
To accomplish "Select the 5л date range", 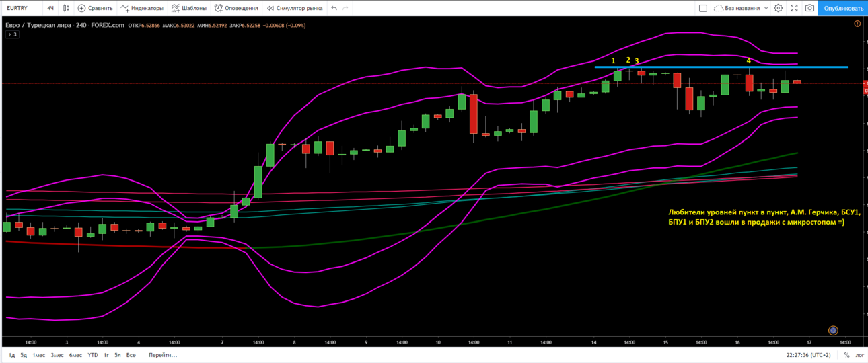I will (x=118, y=355).
